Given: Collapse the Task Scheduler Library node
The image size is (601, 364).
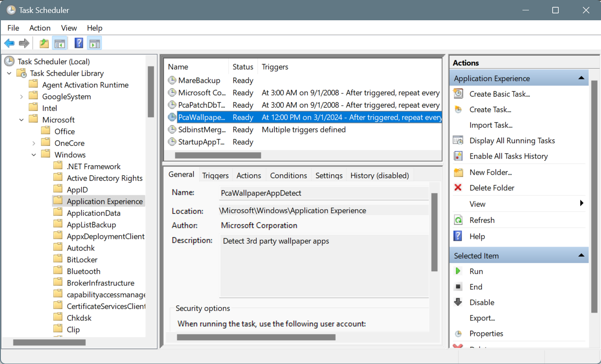Looking at the screenshot, I should [x=9, y=73].
